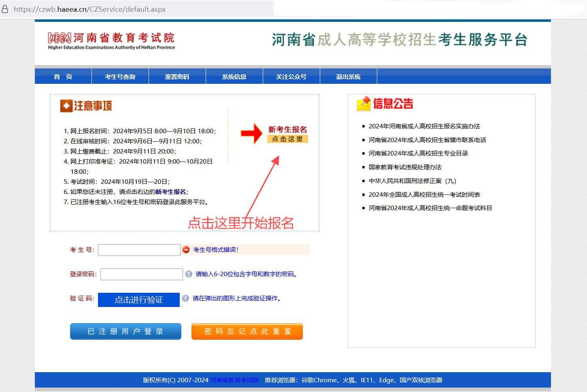Click the 考生号格式错误! message text

[216, 250]
